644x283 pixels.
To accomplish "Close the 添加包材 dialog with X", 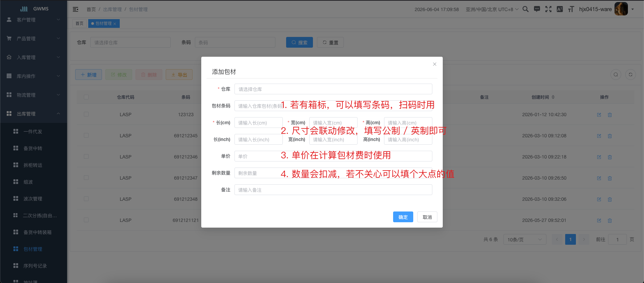I will tap(435, 64).
